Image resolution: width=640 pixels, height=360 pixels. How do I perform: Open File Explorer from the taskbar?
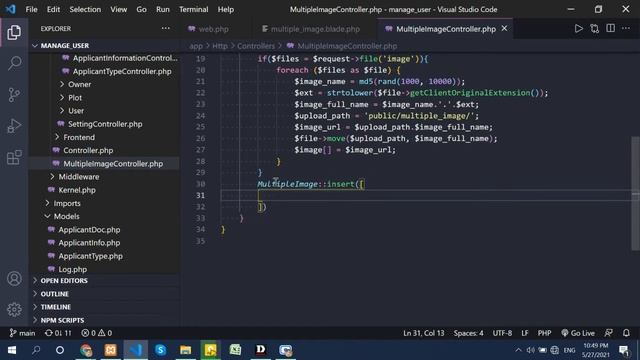pyautogui.click(x=185, y=350)
